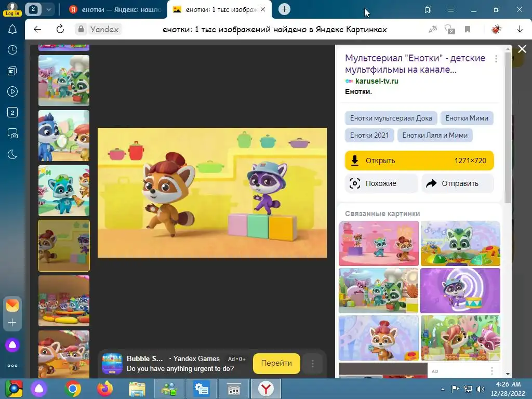Open options for the bottom AD block
The height and width of the screenshot is (399, 532).
[x=491, y=371]
